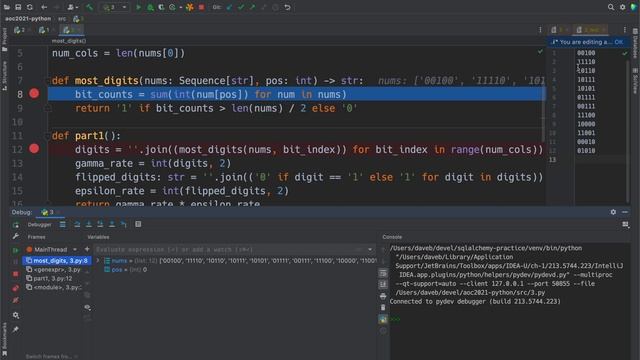Screen dimensions: 640x360
Task: Select frame most_digits, 3.py:8
Action: [56, 260]
